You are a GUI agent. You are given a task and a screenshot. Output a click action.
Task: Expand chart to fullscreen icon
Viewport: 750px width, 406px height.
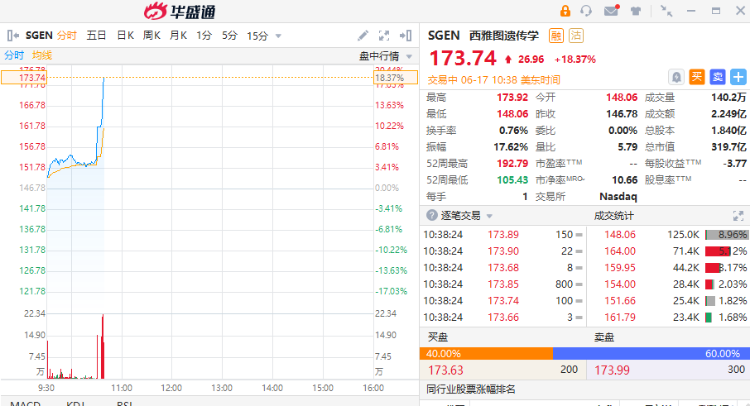(384, 35)
